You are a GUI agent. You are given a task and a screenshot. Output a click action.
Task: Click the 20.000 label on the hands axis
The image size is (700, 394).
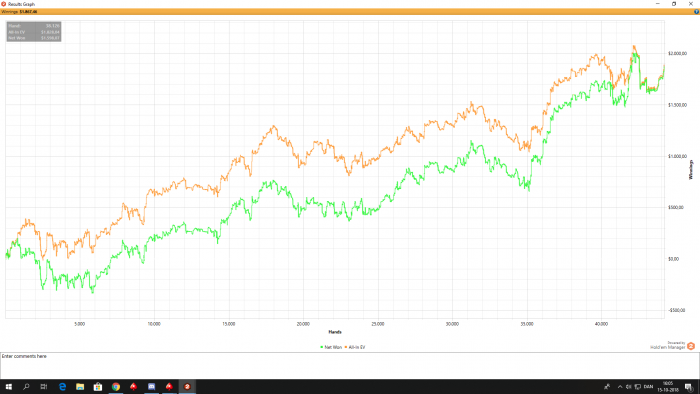point(303,324)
